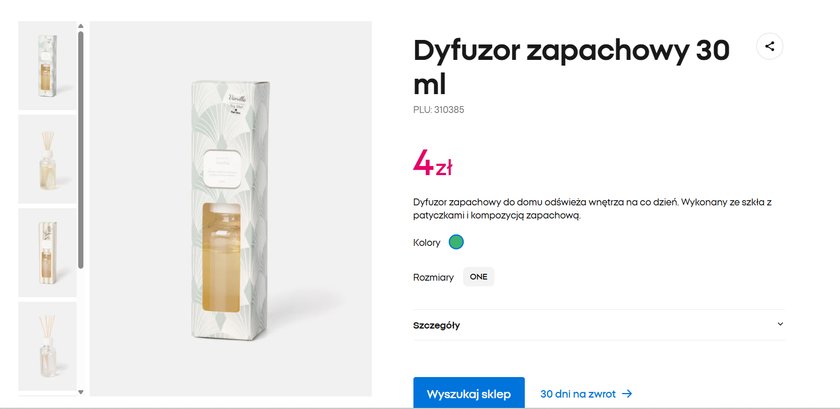Click the Rozmiary label

click(x=433, y=277)
